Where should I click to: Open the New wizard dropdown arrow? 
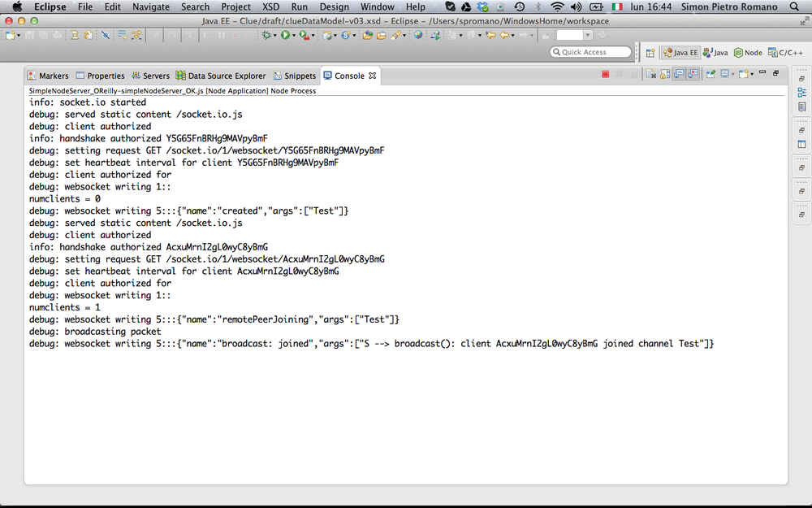point(18,35)
